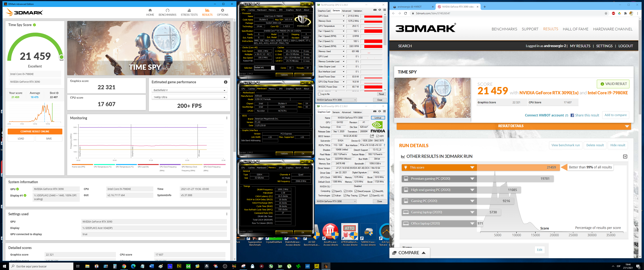
Task: Click refresh icon in GPU-Z Sensors window
Action: point(379,10)
